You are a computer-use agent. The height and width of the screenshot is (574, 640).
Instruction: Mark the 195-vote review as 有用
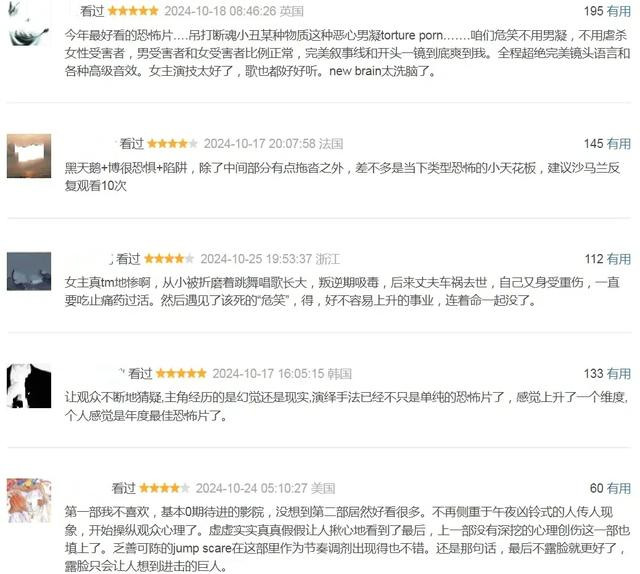[x=618, y=11]
